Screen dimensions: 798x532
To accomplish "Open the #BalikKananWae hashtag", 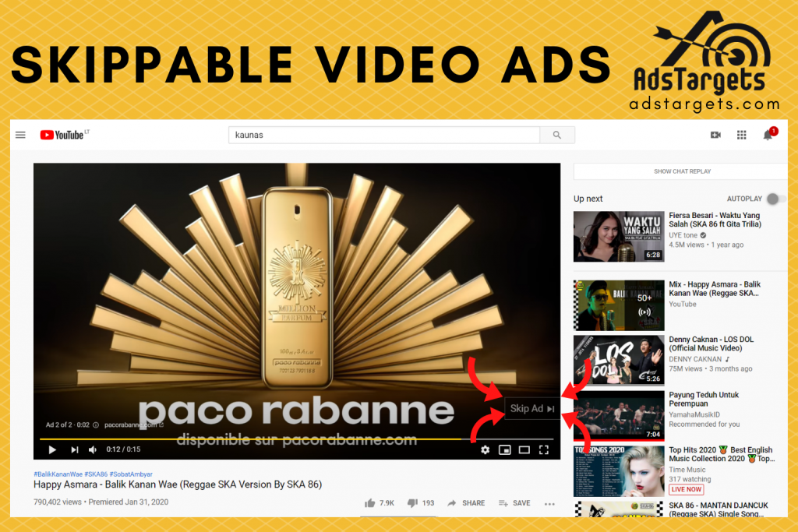I will (58, 474).
